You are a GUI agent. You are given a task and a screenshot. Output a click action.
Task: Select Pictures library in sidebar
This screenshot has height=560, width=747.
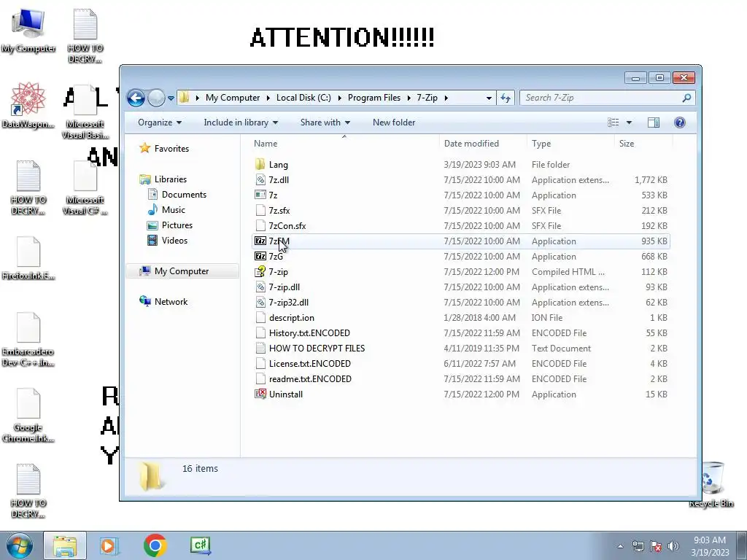(177, 225)
